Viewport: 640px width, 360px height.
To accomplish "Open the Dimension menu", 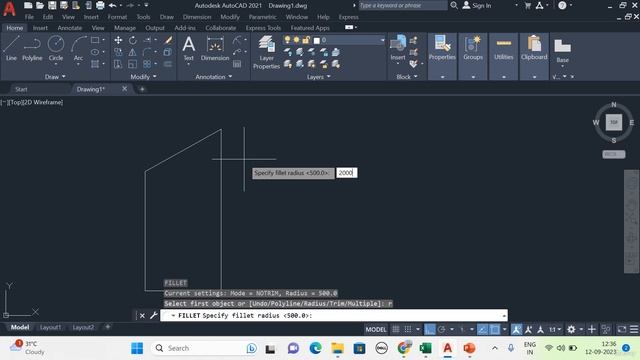I will tap(197, 17).
